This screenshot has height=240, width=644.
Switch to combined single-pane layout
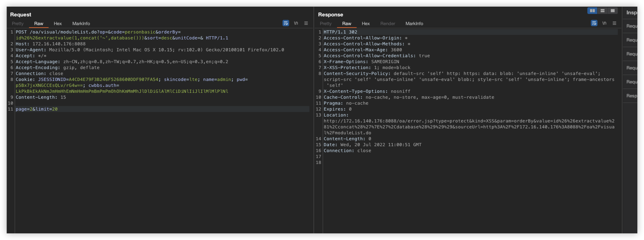click(613, 10)
